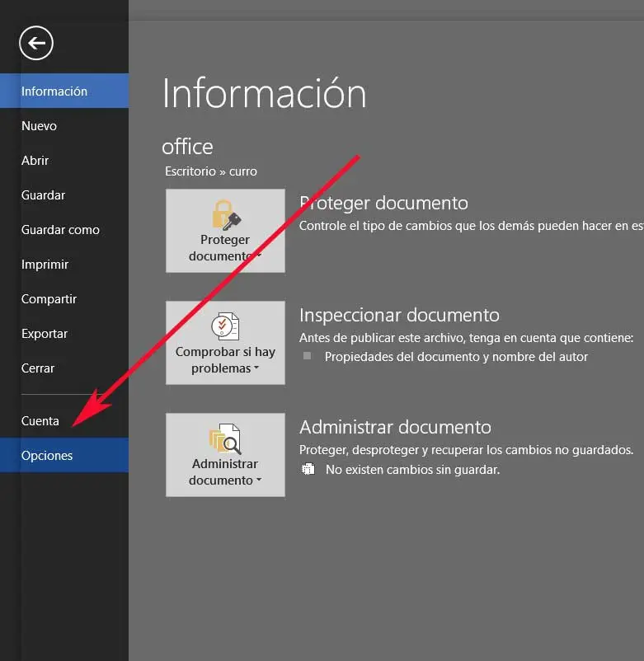Open the Compartir page

pyautogui.click(x=64, y=299)
